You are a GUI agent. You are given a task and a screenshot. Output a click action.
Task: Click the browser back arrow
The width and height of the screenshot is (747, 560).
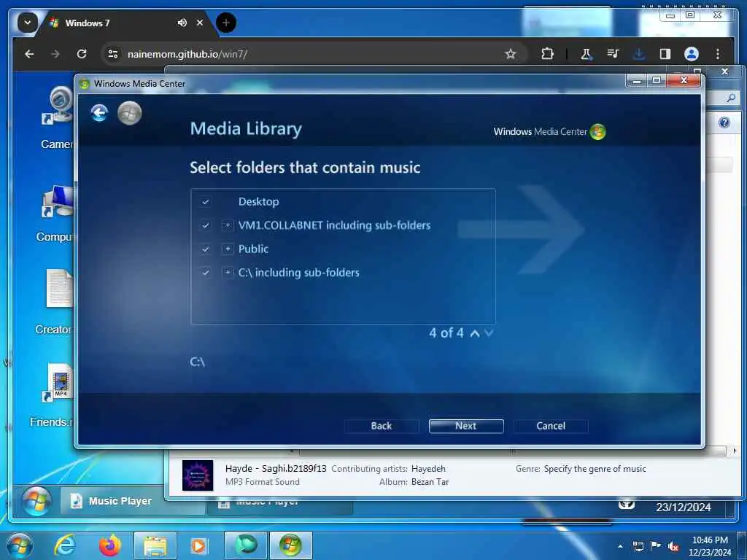tap(29, 54)
